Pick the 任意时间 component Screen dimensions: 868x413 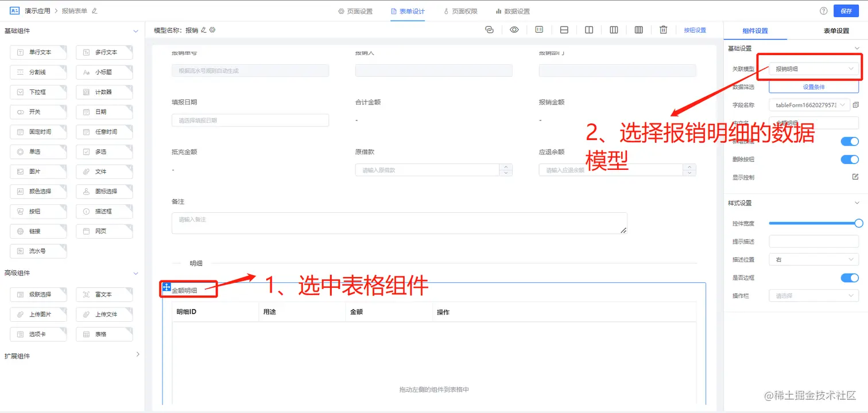click(104, 132)
